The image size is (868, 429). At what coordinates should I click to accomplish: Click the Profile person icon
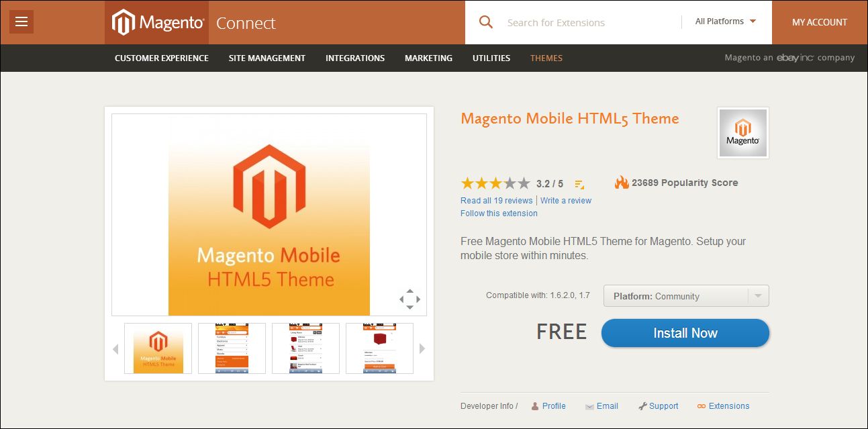pyautogui.click(x=535, y=406)
